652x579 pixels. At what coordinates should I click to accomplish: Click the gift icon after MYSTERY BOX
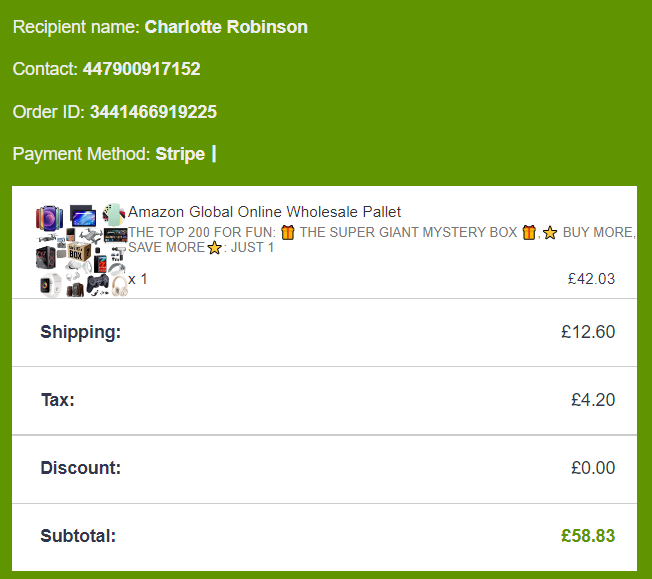529,233
